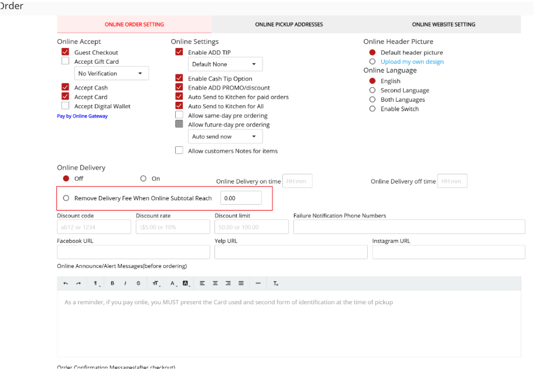Toggle italic formatting in editor

click(x=125, y=283)
